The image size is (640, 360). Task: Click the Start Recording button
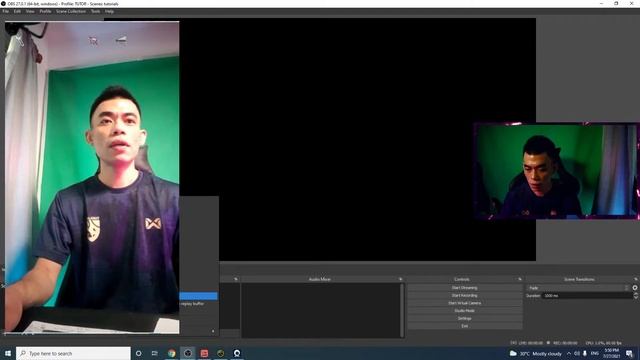tap(464, 296)
